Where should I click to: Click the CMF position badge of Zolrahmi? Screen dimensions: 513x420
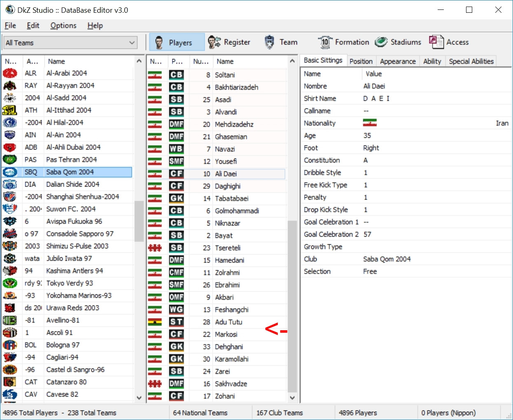pos(176,273)
